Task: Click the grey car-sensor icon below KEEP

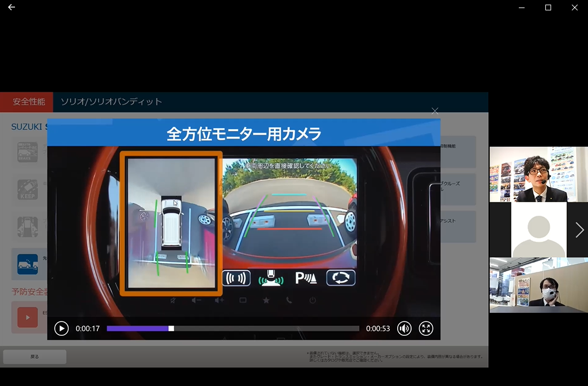Action: click(x=28, y=227)
